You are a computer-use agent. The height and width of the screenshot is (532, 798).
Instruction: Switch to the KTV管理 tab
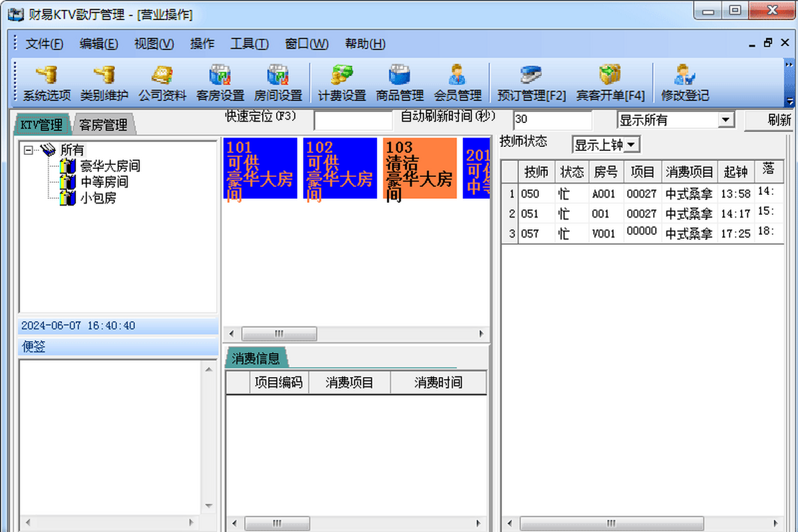[42, 124]
